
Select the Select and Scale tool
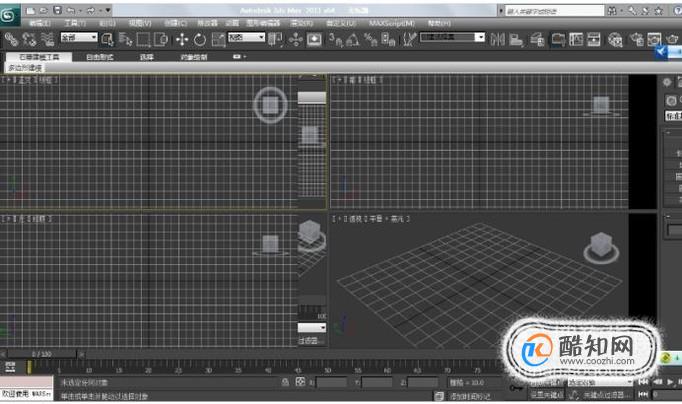tap(218, 40)
